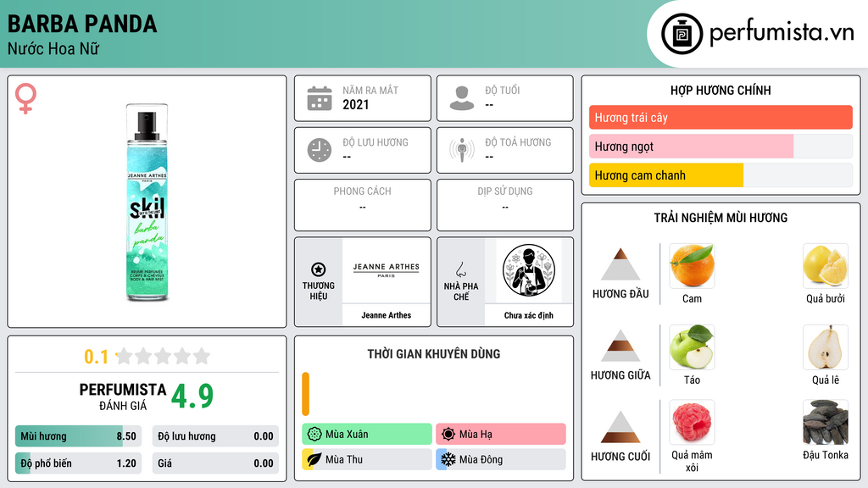Click the Nước Hoa Nữ subtitle
This screenshot has height=488, width=868.
tap(53, 48)
